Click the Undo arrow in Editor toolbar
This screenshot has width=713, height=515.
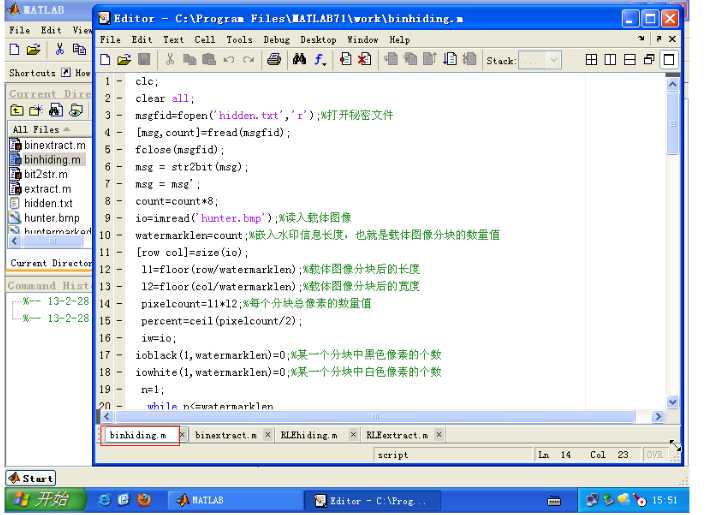click(229, 60)
